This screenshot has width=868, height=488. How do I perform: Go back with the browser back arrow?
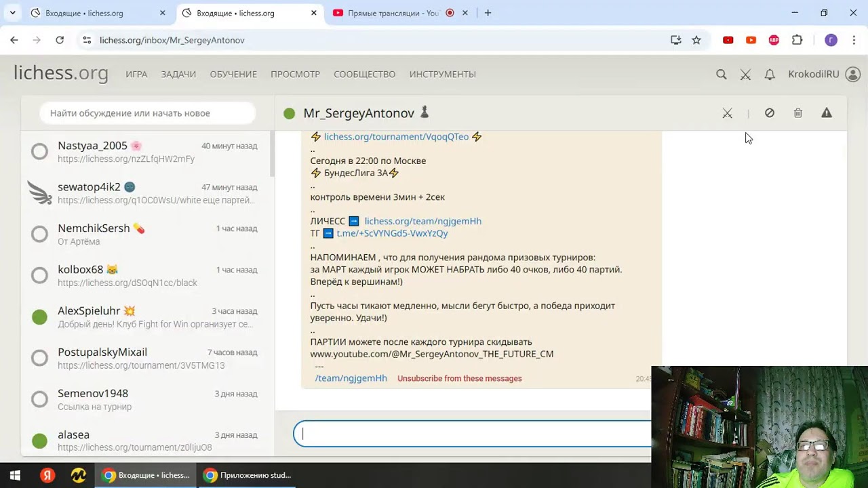14,41
